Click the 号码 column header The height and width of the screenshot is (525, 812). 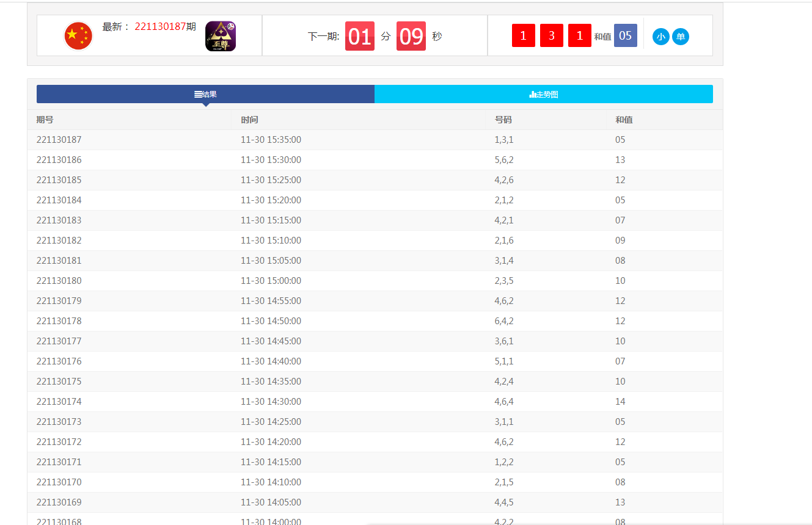point(503,120)
